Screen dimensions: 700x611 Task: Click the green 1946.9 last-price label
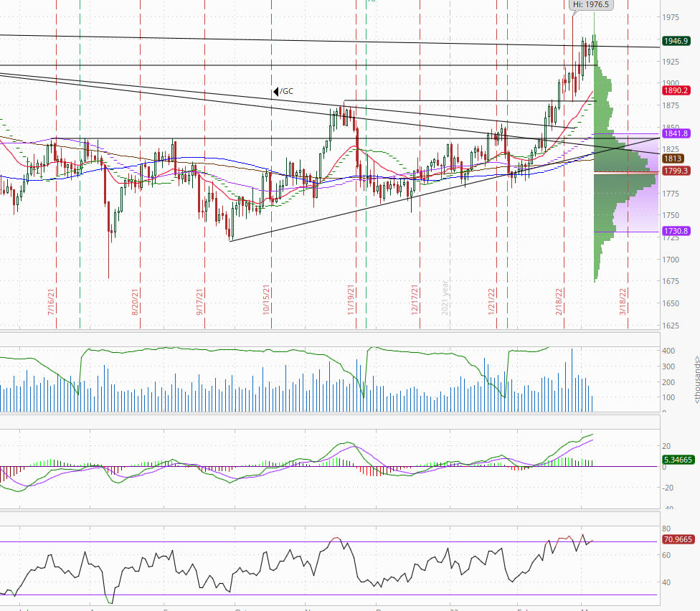pos(676,41)
